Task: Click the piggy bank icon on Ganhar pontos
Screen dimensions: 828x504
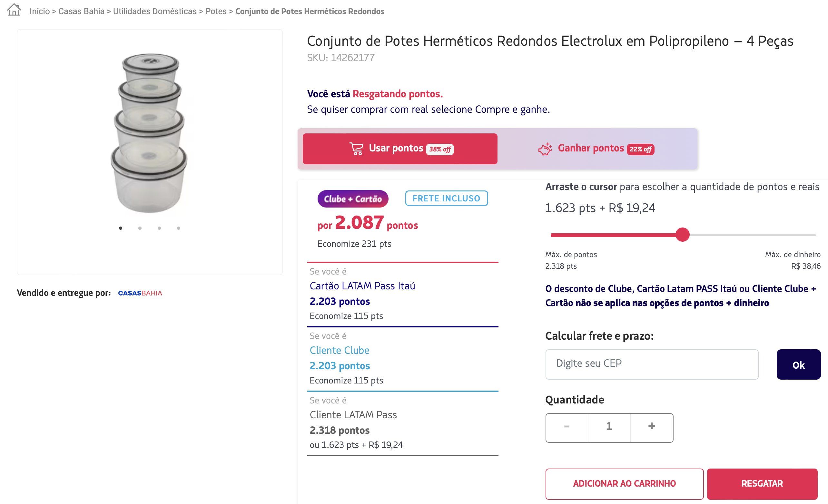Action: click(x=545, y=149)
